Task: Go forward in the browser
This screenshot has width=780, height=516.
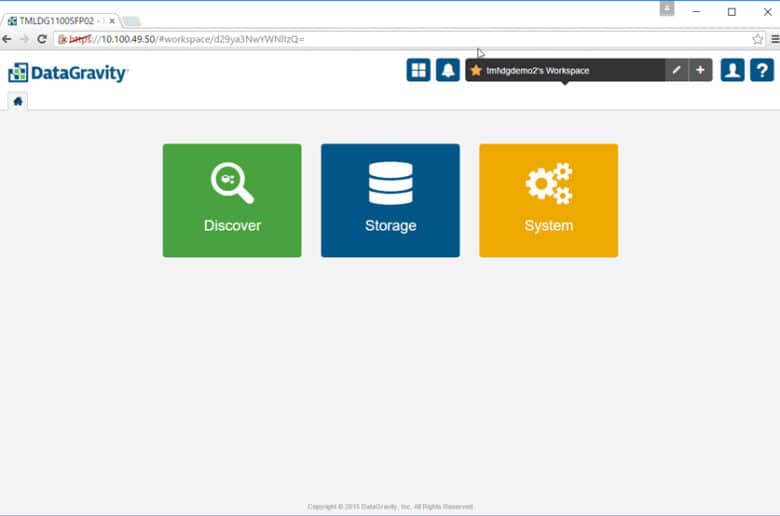Action: (x=24, y=39)
